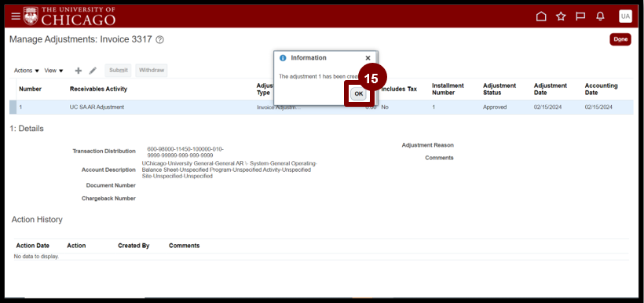
Task: Add a new adjustment with plus icon
Action: [x=78, y=71]
